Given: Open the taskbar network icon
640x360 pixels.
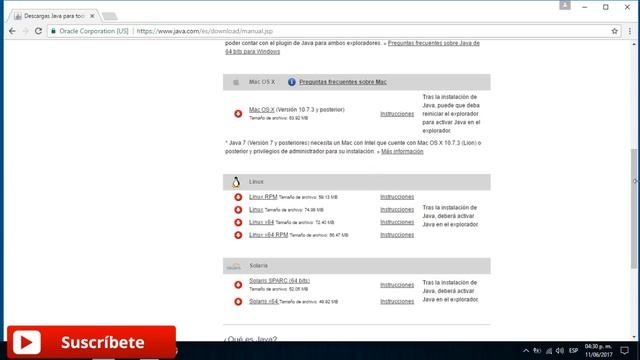Looking at the screenshot, I should point(549,351).
